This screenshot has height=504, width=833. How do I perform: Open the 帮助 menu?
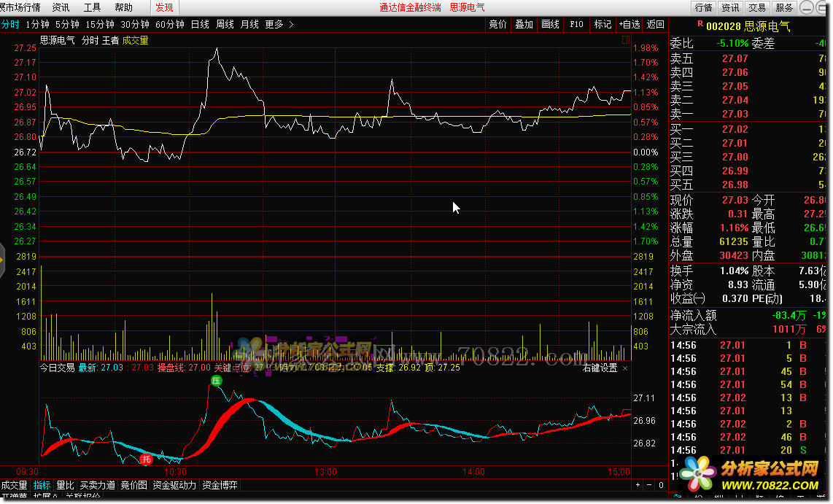(x=124, y=7)
